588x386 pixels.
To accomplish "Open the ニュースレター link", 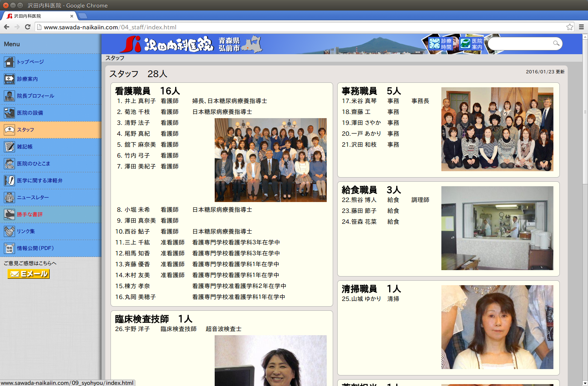I will (33, 198).
